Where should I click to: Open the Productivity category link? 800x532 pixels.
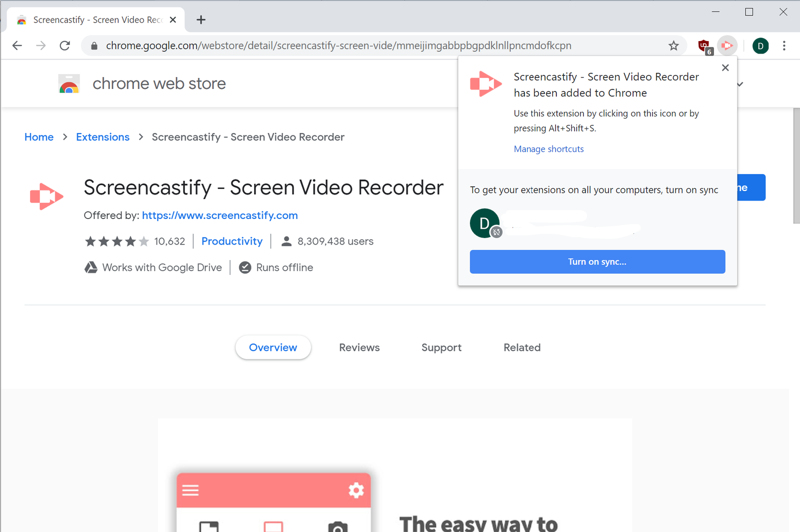click(x=231, y=241)
